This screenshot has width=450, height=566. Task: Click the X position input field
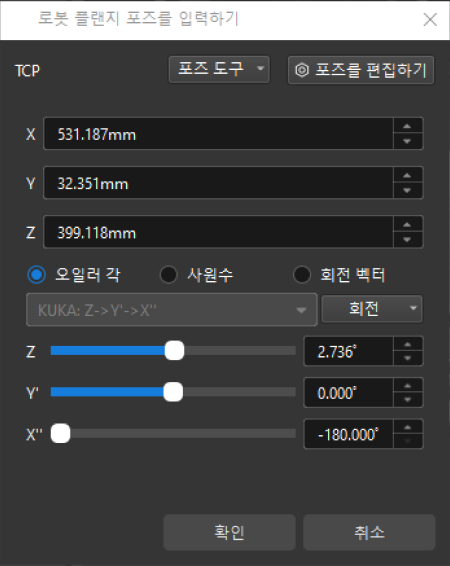218,134
